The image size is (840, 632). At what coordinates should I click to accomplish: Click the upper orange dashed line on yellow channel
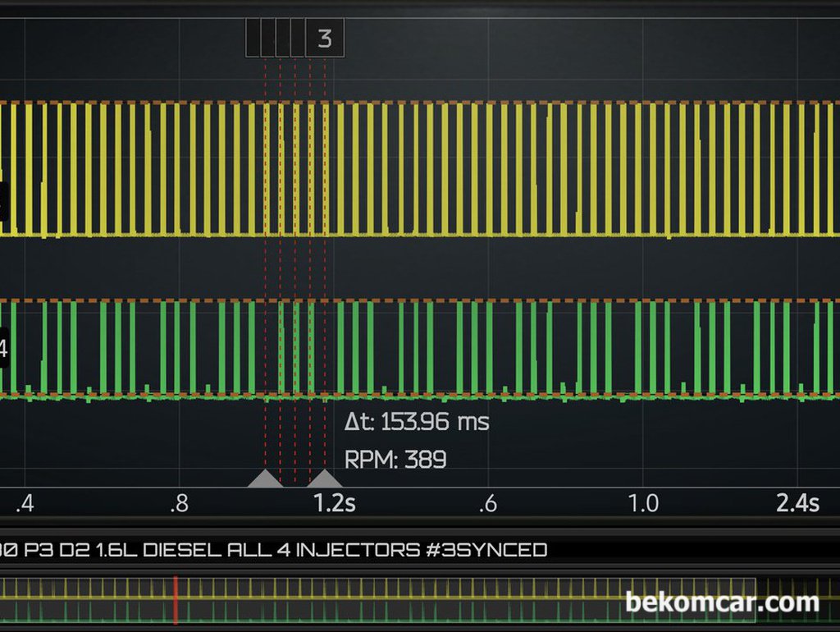(492, 103)
